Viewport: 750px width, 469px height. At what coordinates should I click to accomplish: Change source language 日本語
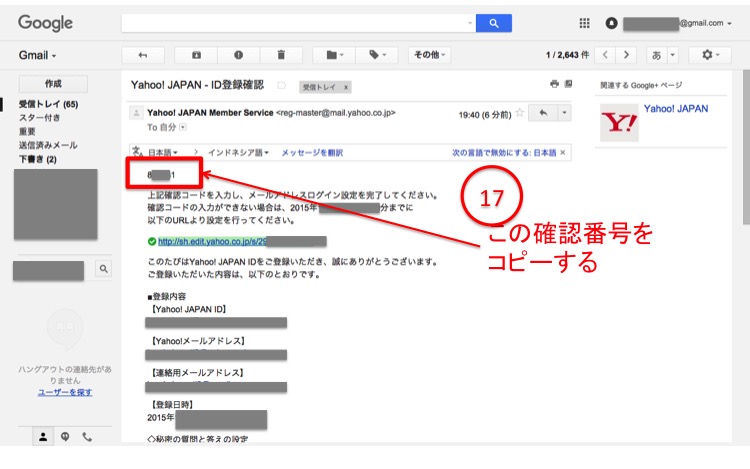(163, 153)
